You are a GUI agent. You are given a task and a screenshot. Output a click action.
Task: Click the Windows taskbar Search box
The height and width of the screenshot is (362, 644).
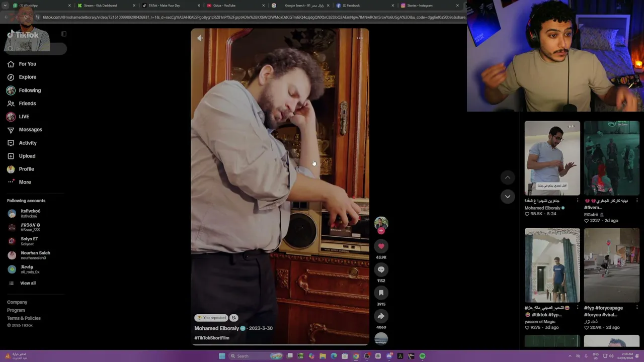(x=255, y=356)
